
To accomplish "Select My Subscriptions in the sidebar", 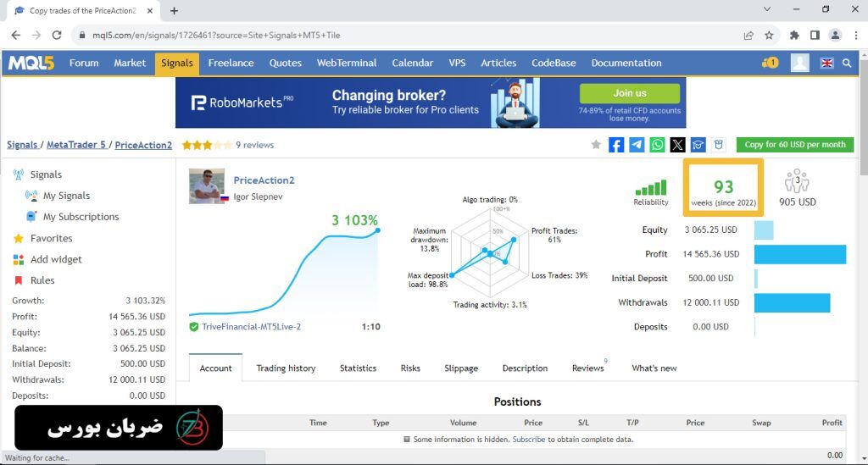I will point(81,217).
